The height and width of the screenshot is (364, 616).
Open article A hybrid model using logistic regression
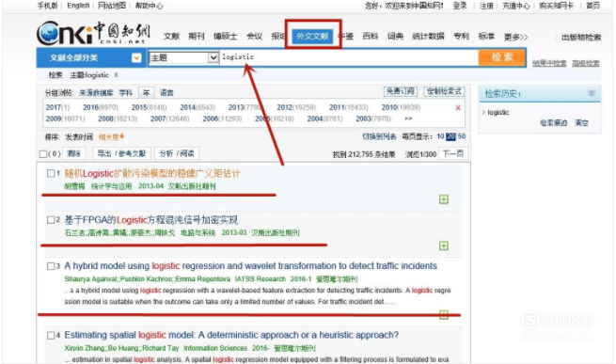tap(251, 266)
